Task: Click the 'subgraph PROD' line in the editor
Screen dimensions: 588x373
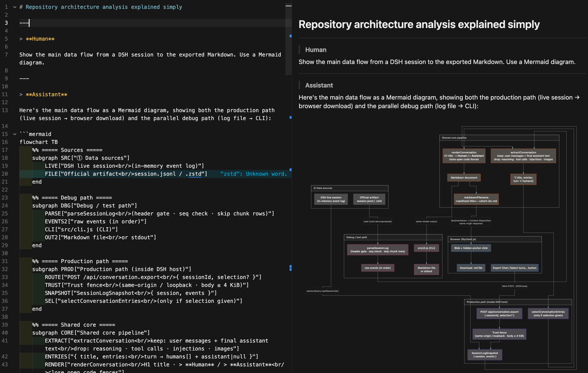Action: [x=112, y=269]
